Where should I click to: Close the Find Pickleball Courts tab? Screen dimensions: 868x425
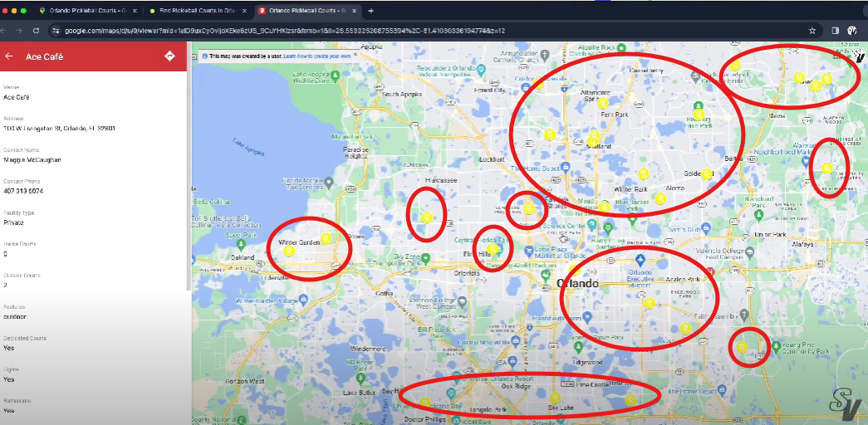pos(245,11)
